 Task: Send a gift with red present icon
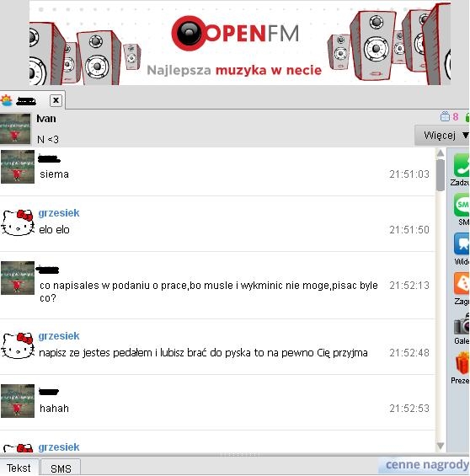(462, 363)
